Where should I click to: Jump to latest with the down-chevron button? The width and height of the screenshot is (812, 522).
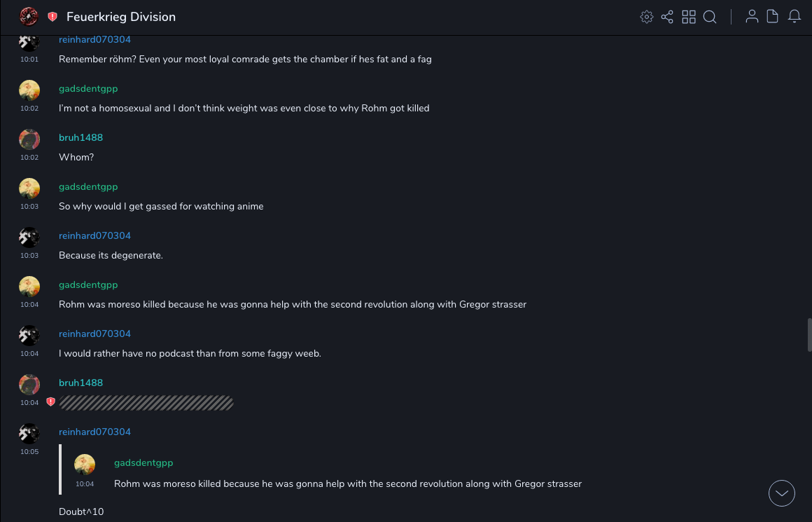coord(782,493)
